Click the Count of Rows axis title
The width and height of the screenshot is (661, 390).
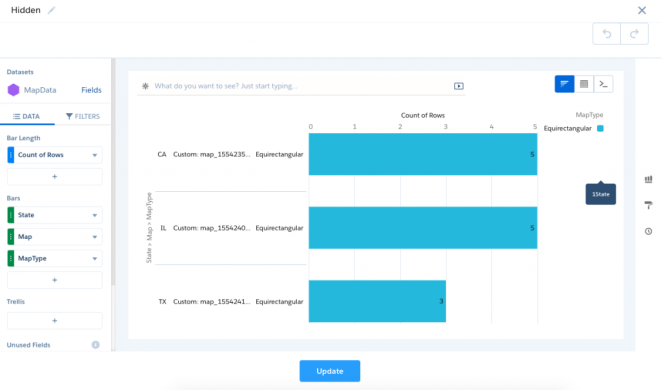423,115
